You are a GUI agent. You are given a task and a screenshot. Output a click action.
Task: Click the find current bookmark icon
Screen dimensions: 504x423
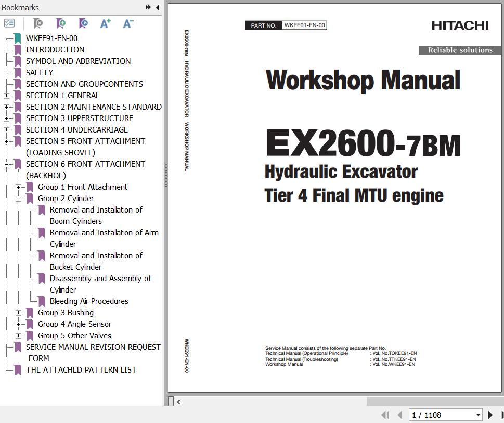(x=83, y=23)
